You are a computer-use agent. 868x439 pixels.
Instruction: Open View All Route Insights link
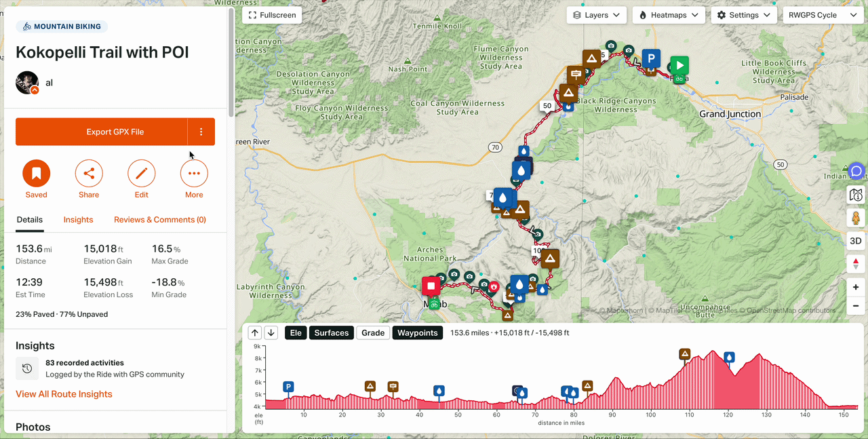point(64,394)
